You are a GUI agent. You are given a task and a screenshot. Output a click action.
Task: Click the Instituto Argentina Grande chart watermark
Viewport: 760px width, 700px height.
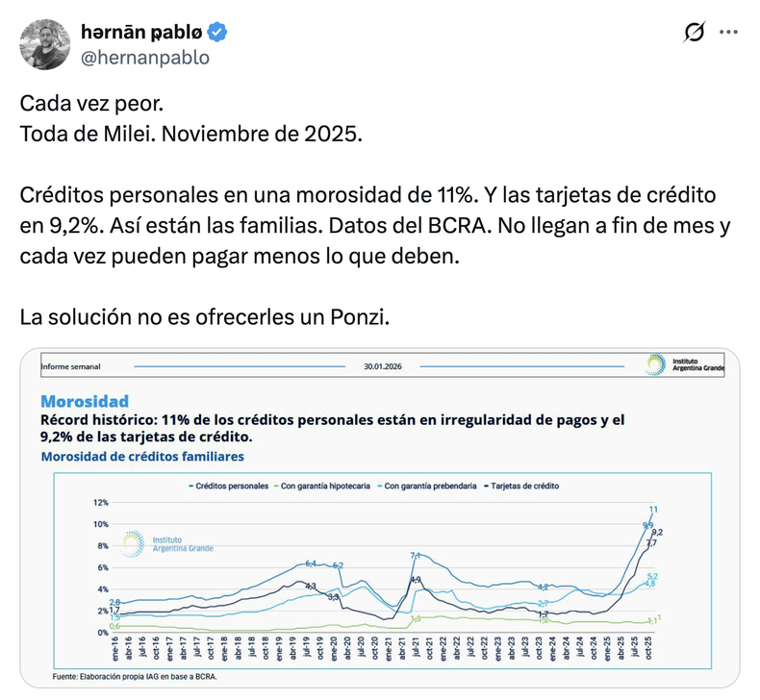[168, 543]
